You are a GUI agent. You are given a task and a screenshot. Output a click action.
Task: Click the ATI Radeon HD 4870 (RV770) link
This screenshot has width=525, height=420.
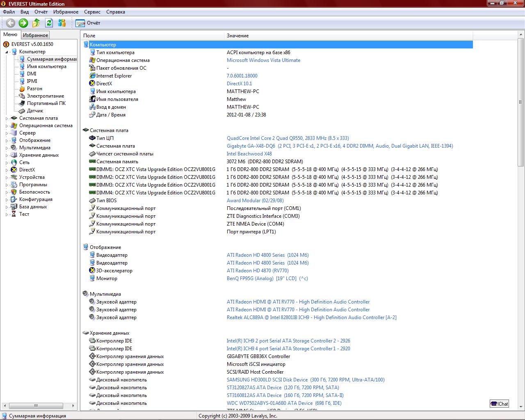click(258, 271)
